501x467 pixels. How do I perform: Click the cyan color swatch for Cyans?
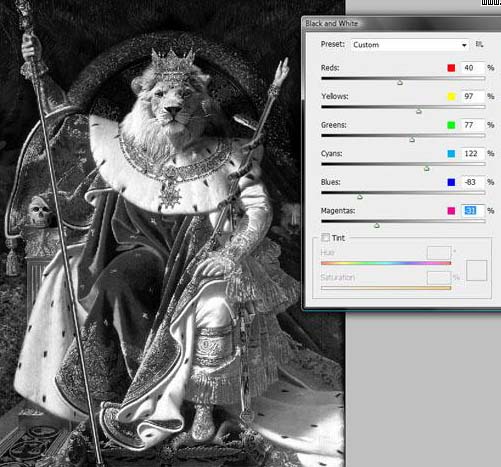click(x=451, y=154)
